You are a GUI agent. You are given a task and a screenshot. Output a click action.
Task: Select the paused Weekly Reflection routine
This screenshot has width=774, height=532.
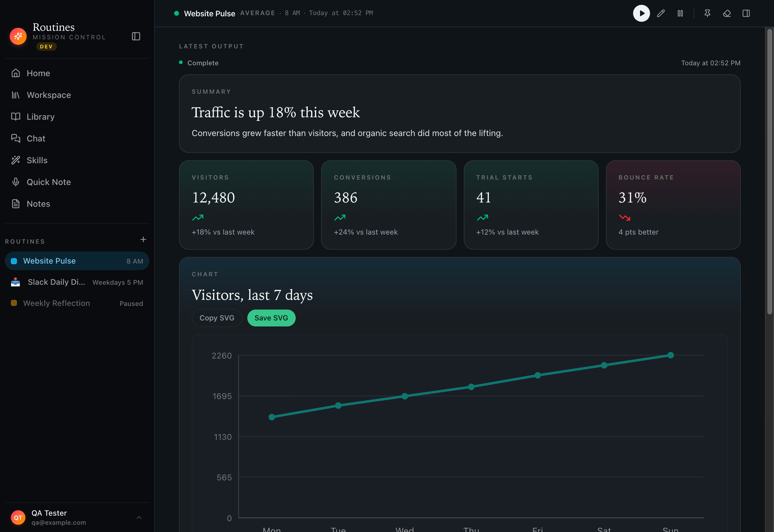(x=77, y=303)
